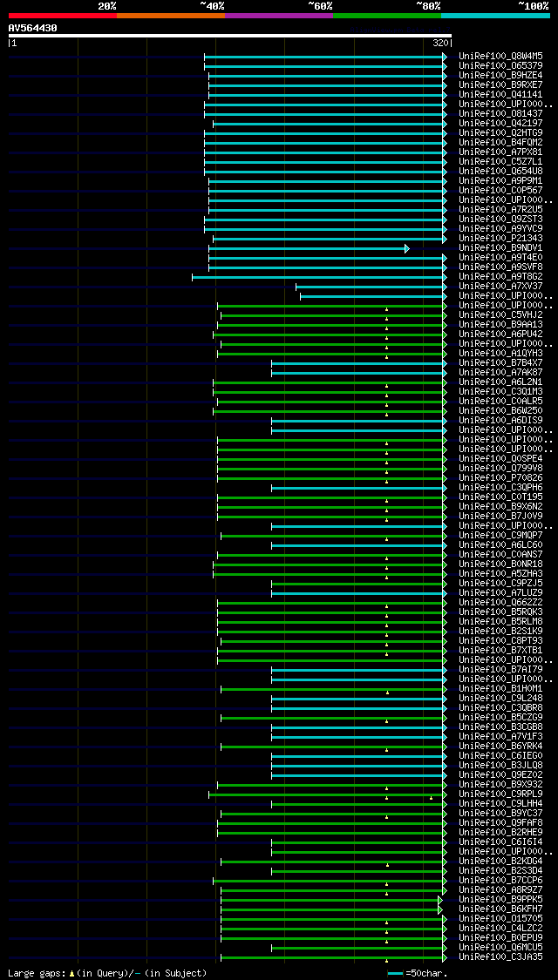
Task: Open the UniRef100_C5Z7L1 entry
Action: tap(500, 162)
